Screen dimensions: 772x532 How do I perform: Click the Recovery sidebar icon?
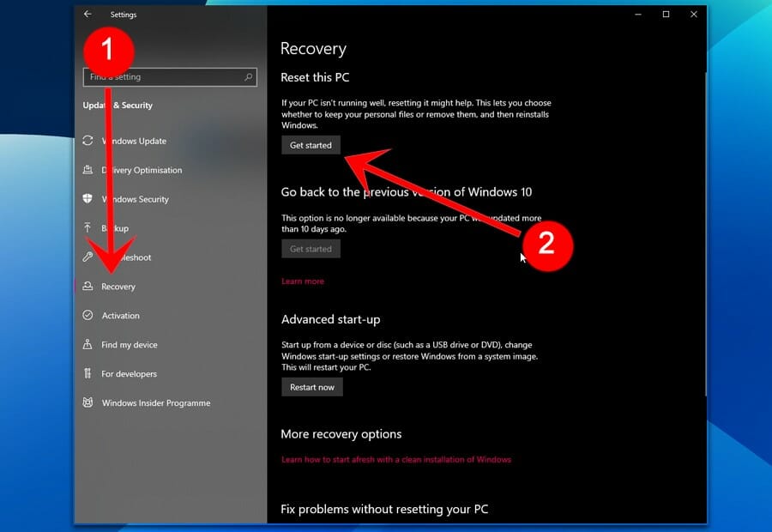87,286
